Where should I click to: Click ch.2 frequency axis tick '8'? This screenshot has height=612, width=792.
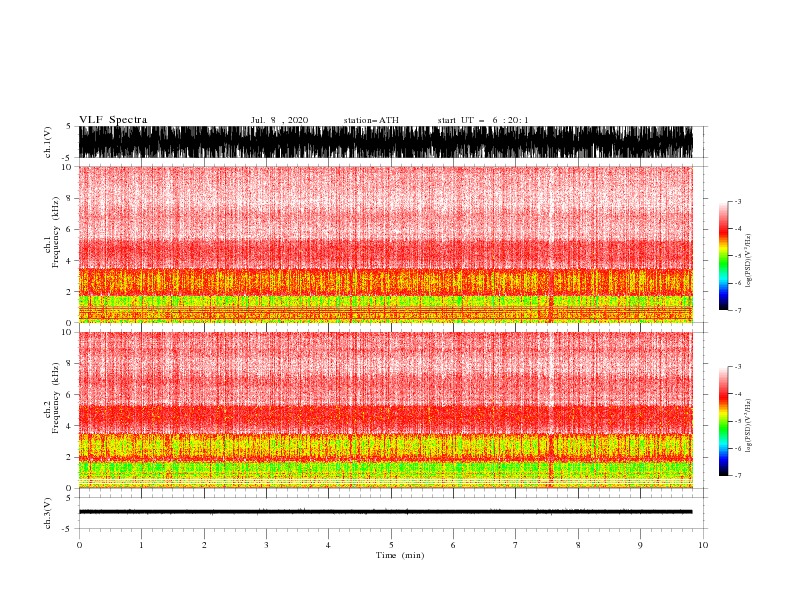(x=69, y=364)
